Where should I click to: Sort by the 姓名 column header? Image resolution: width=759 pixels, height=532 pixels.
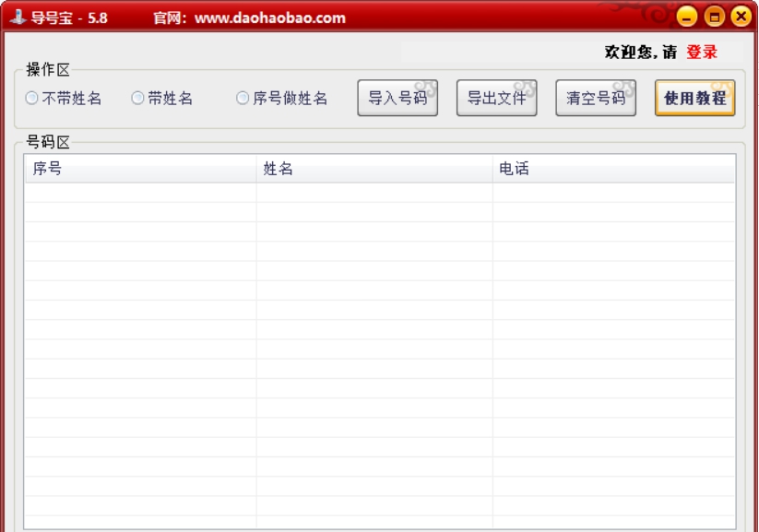[x=374, y=169]
